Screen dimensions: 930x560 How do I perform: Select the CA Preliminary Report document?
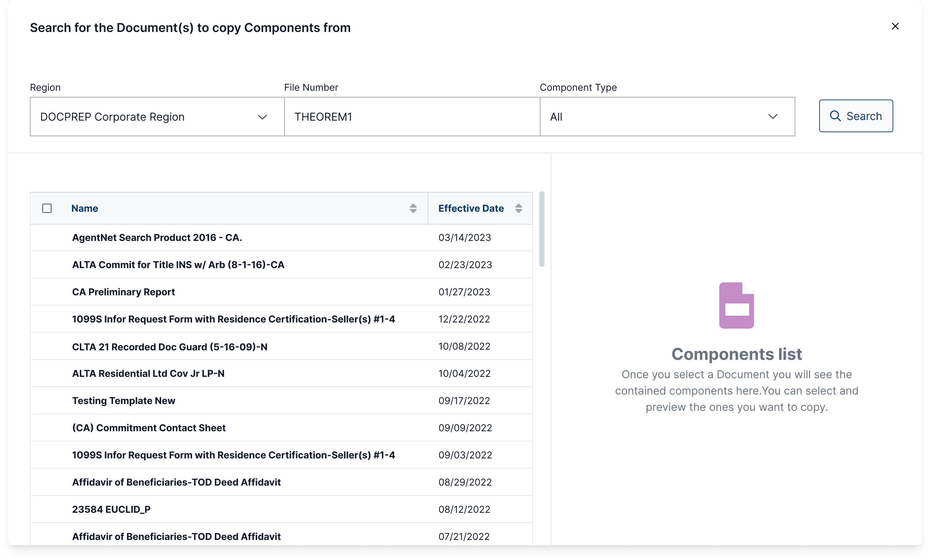pos(123,292)
